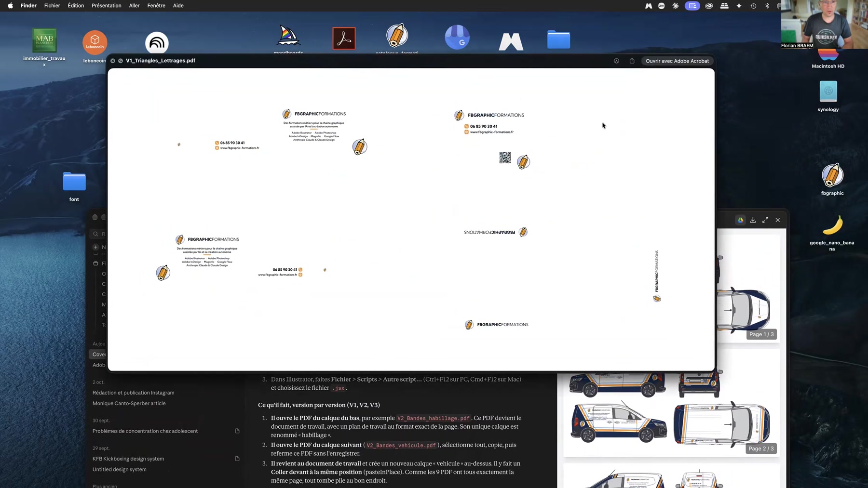Open Untitled design system conversation

(x=120, y=469)
